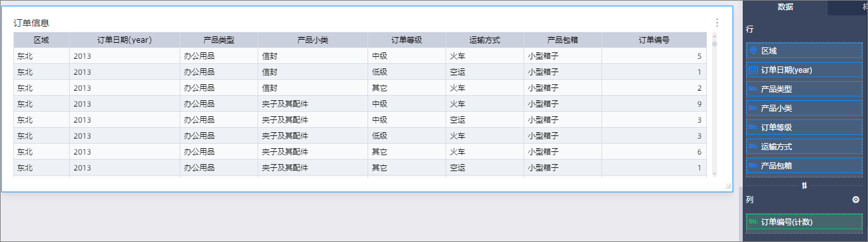
Task: Click 东北 in the first table row
Action: (x=26, y=56)
